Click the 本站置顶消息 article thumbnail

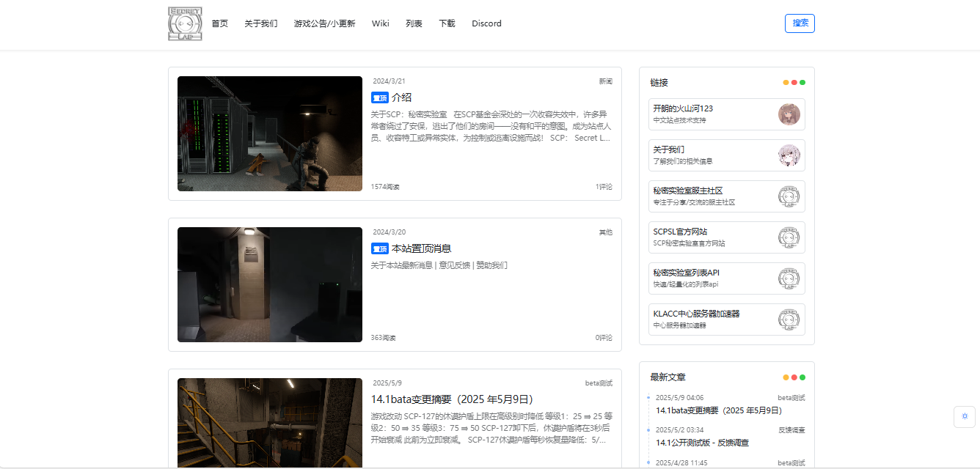(x=269, y=284)
